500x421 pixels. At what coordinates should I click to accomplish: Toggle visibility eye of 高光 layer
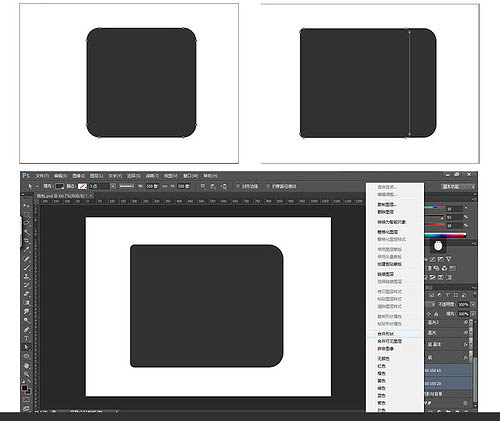(x=466, y=332)
